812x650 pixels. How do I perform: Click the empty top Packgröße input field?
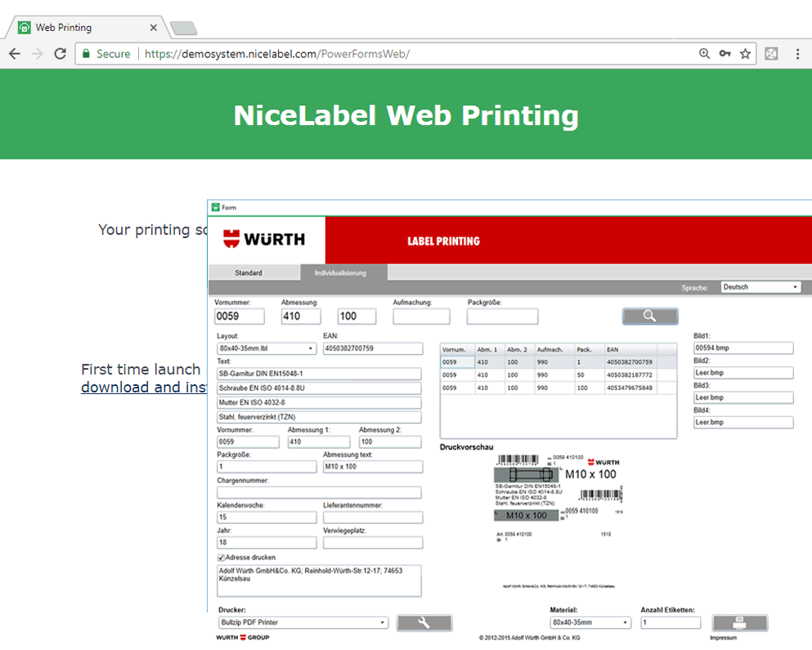[502, 316]
